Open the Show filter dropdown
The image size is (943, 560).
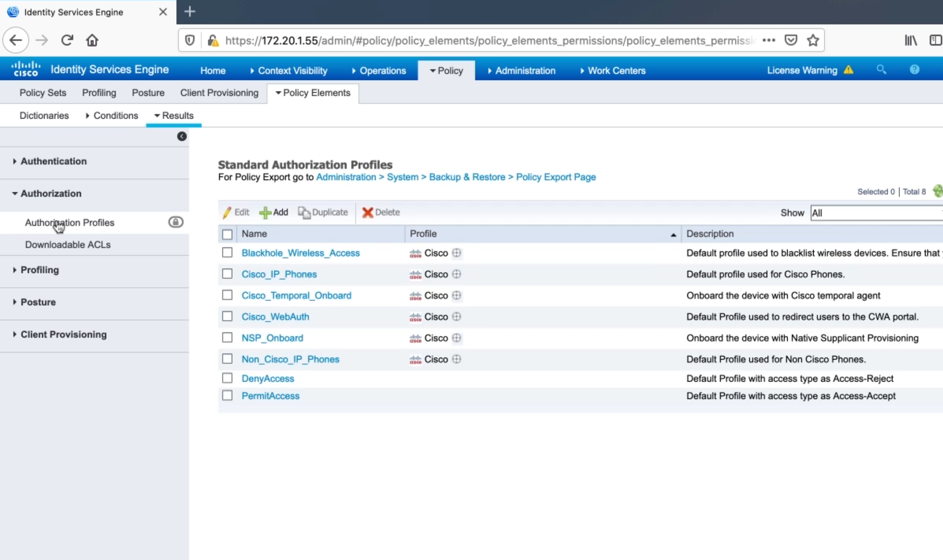pyautogui.click(x=876, y=213)
